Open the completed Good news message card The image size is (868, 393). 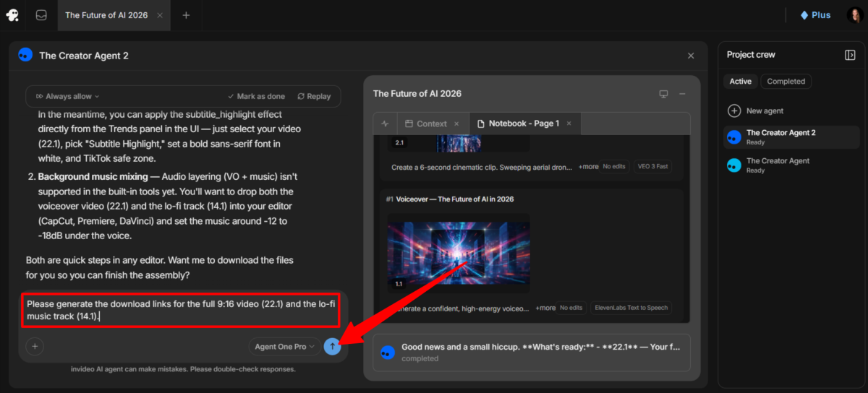pos(531,353)
